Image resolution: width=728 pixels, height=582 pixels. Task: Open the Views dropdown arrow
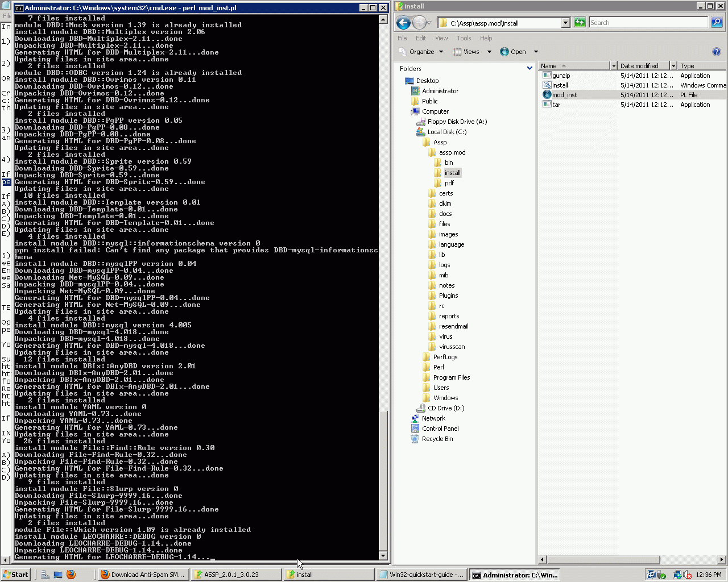[x=489, y=52]
